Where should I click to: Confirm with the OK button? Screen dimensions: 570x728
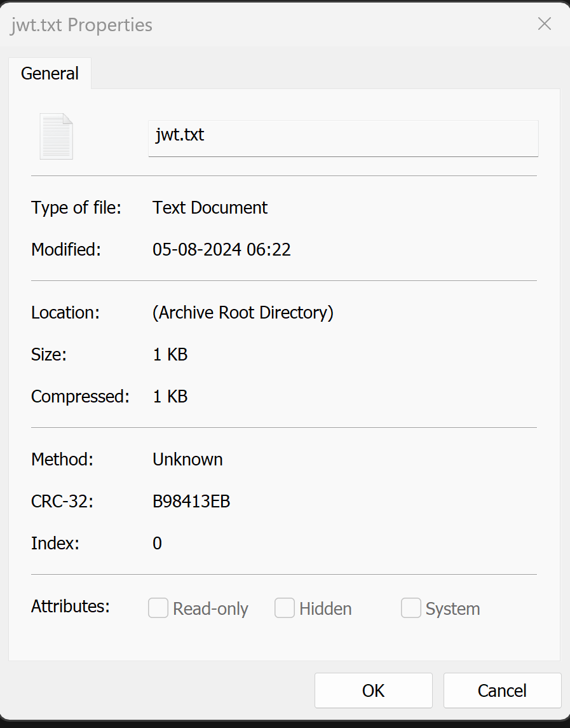pos(373,690)
